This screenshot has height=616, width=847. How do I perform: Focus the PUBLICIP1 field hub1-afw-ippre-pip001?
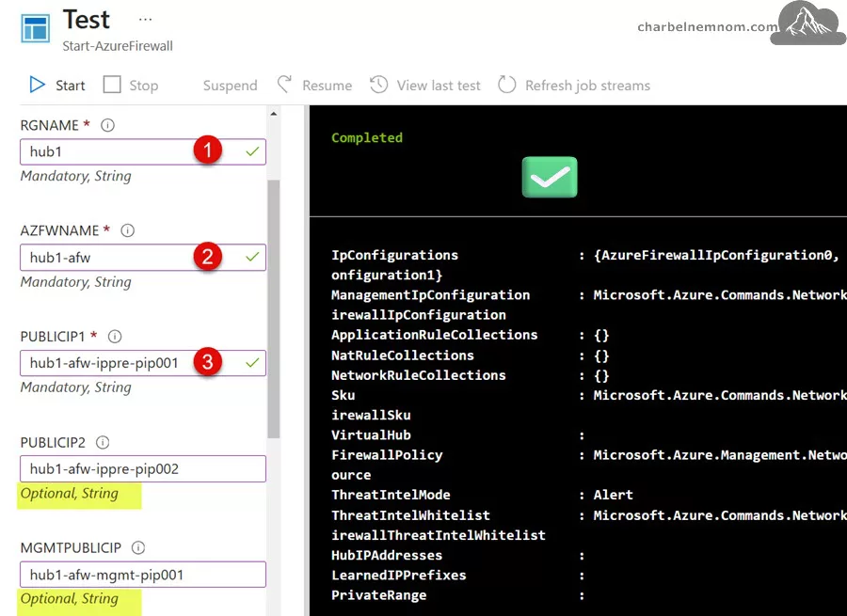pyautogui.click(x=143, y=363)
